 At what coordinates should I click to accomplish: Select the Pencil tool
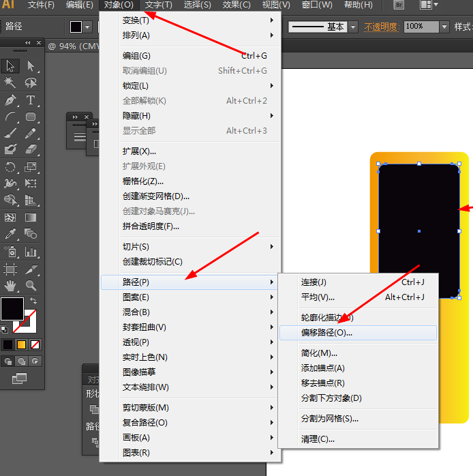(31, 133)
